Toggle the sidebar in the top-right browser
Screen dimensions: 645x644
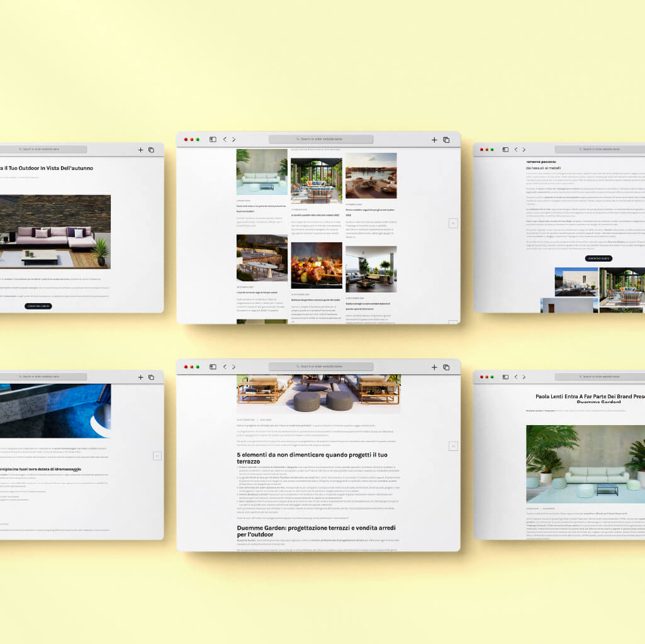click(x=505, y=150)
